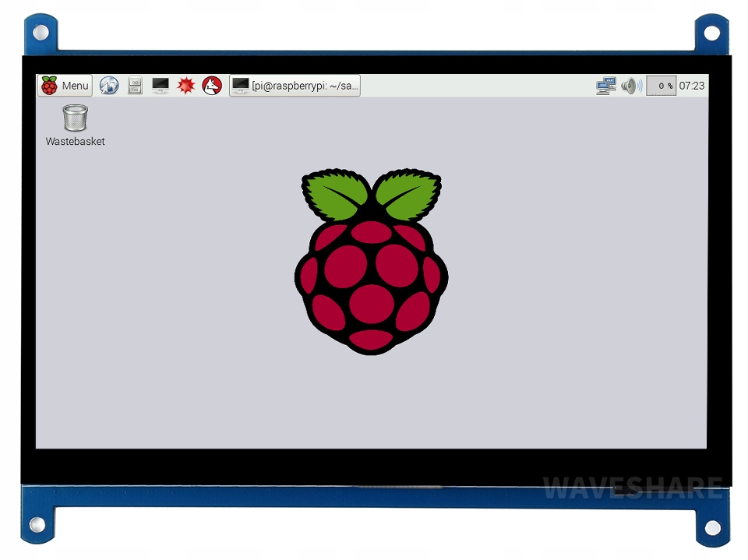
Task: Open the Wolfram language icon
Action: (x=211, y=86)
